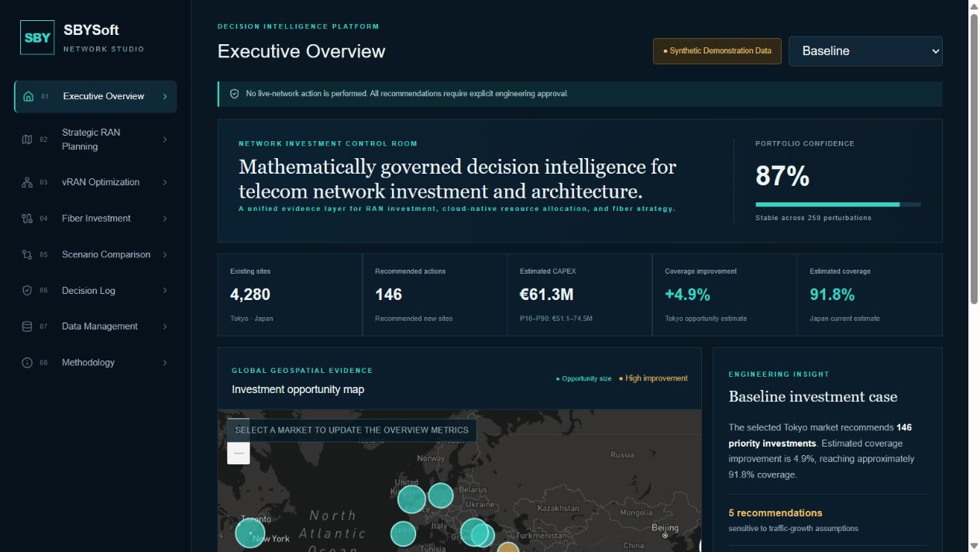Expand Strategic RAN Planning chevron
Image resolution: width=980 pixels, height=552 pixels.
tap(165, 140)
